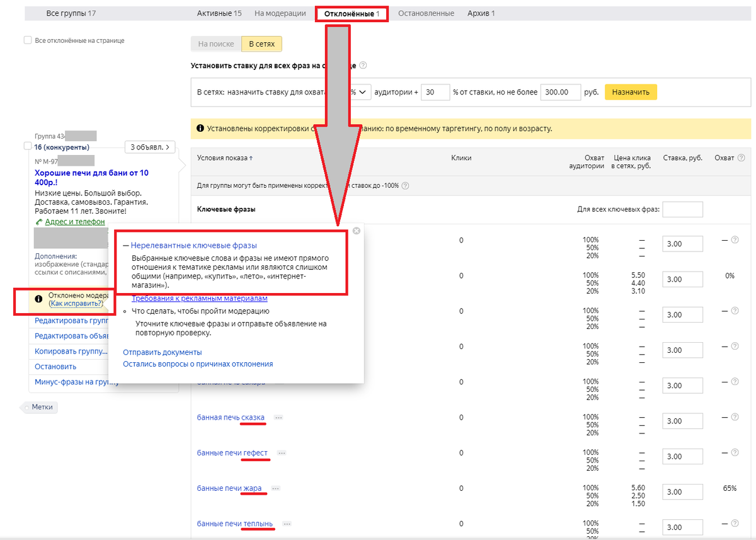Open help icon next to Охват column header

(741, 158)
